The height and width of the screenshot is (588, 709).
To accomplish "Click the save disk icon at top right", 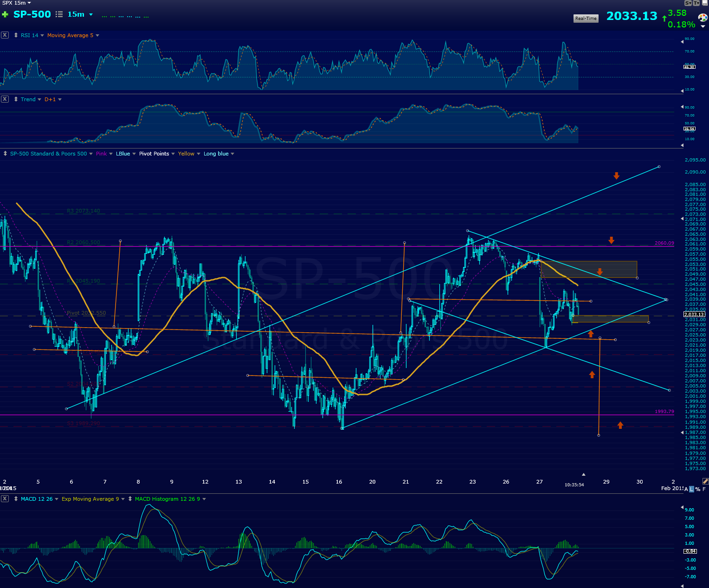I will coord(705,3).
